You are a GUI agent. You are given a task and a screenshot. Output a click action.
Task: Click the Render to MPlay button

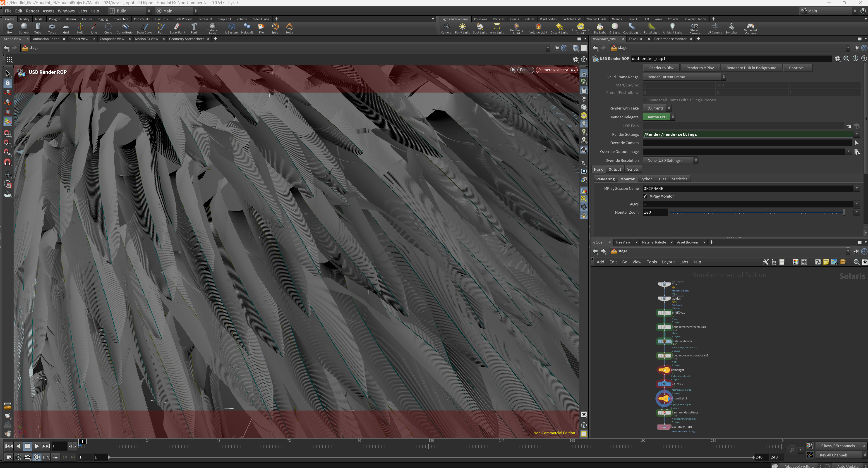tap(700, 68)
